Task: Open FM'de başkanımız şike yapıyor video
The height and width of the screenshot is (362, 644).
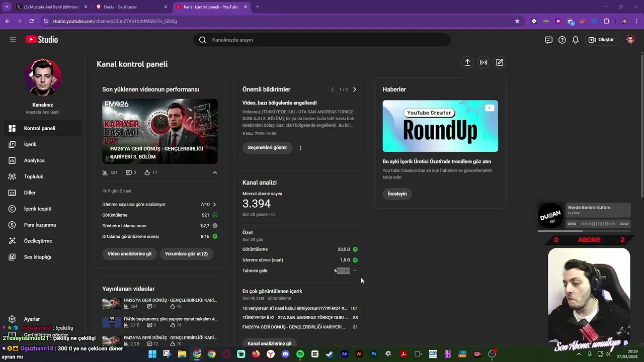Action: click(x=159, y=322)
